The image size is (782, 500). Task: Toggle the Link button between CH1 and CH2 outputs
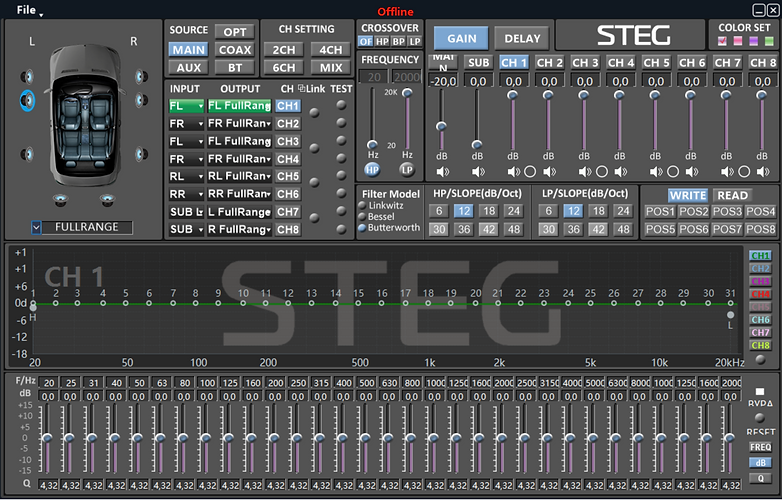click(x=314, y=113)
